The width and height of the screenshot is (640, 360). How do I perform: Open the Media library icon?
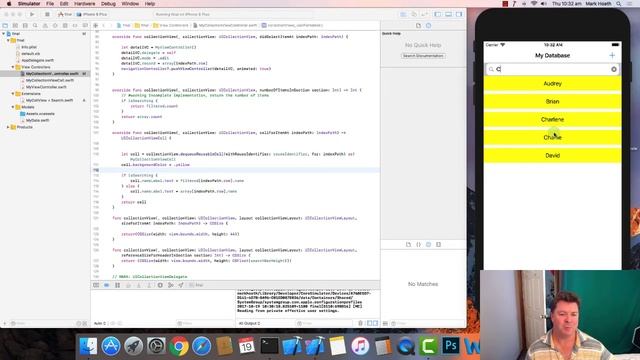coord(438,244)
